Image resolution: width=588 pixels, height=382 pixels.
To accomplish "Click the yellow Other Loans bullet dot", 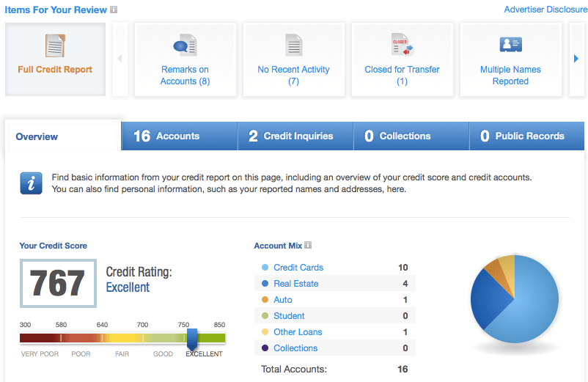I will point(265,331).
